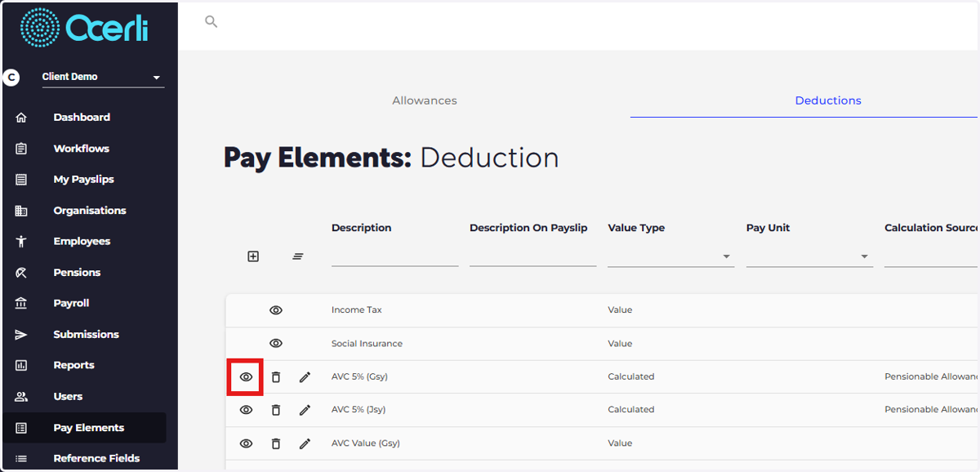Go to the Pensions section
The image size is (980, 472).
tap(77, 273)
